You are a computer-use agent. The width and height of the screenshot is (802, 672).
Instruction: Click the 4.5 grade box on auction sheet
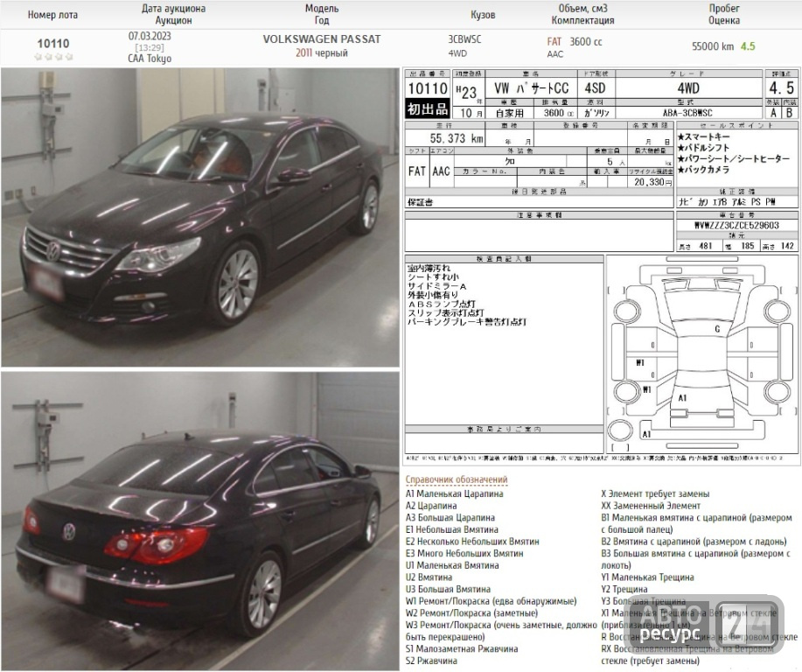(782, 88)
